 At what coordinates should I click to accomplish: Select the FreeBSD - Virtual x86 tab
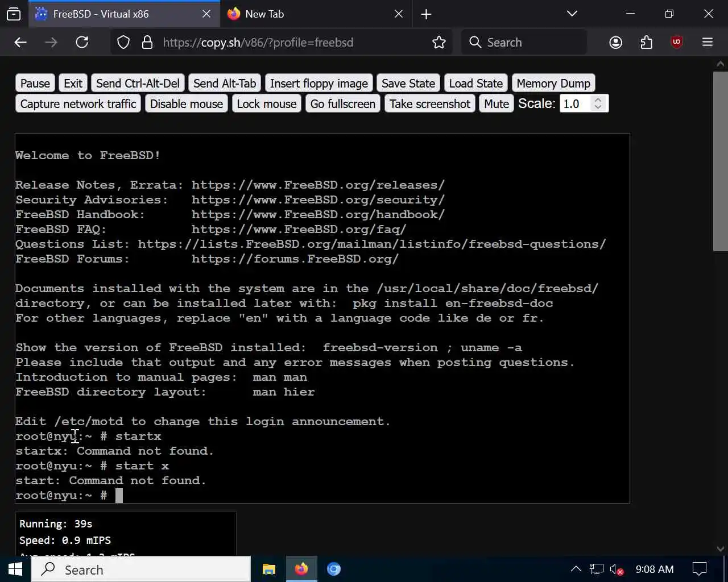point(125,14)
